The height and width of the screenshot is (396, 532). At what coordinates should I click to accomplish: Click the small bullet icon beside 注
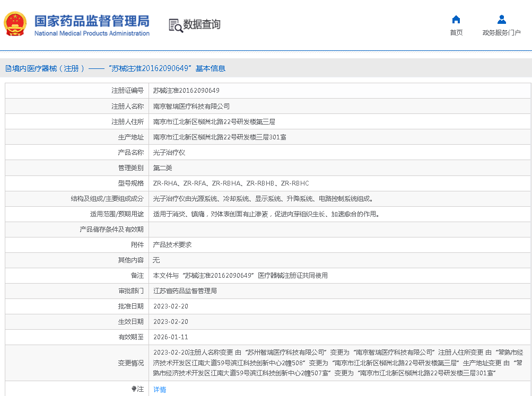coord(134,389)
